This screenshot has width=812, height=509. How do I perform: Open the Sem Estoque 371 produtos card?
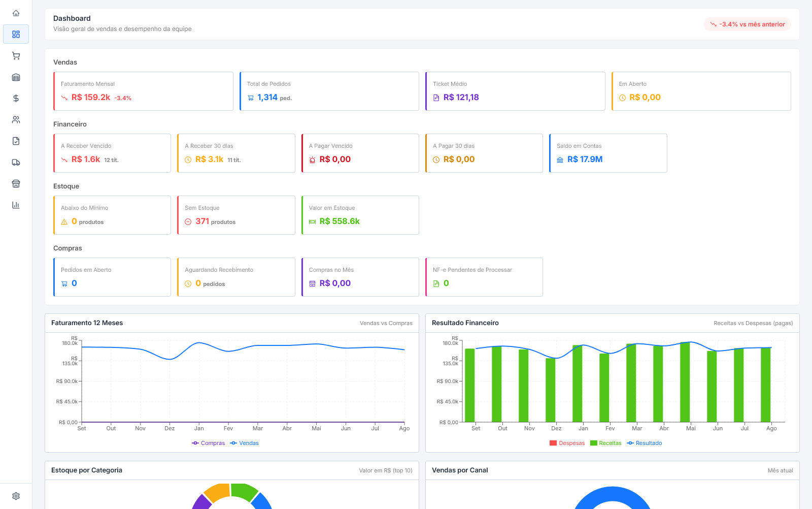236,215
